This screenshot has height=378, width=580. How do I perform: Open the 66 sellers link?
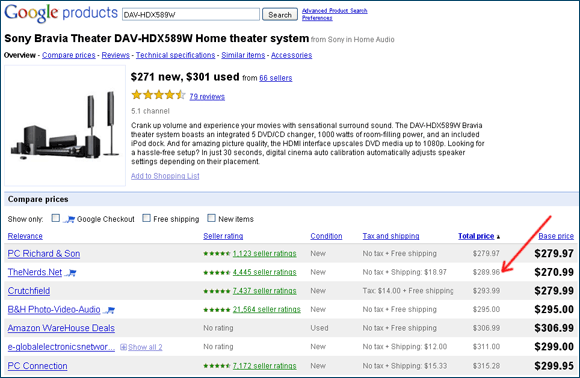pos(276,78)
